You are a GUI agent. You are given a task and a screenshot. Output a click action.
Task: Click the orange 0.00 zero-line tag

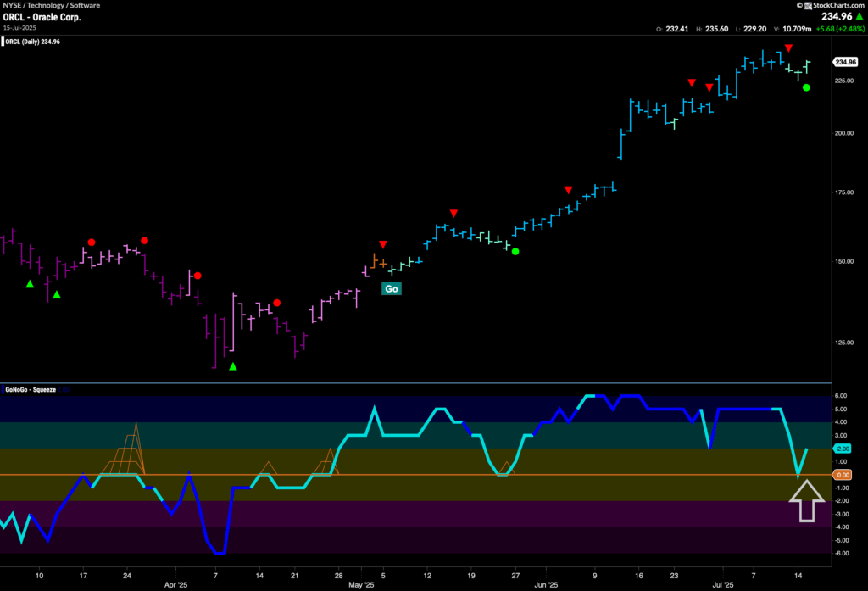pos(842,475)
